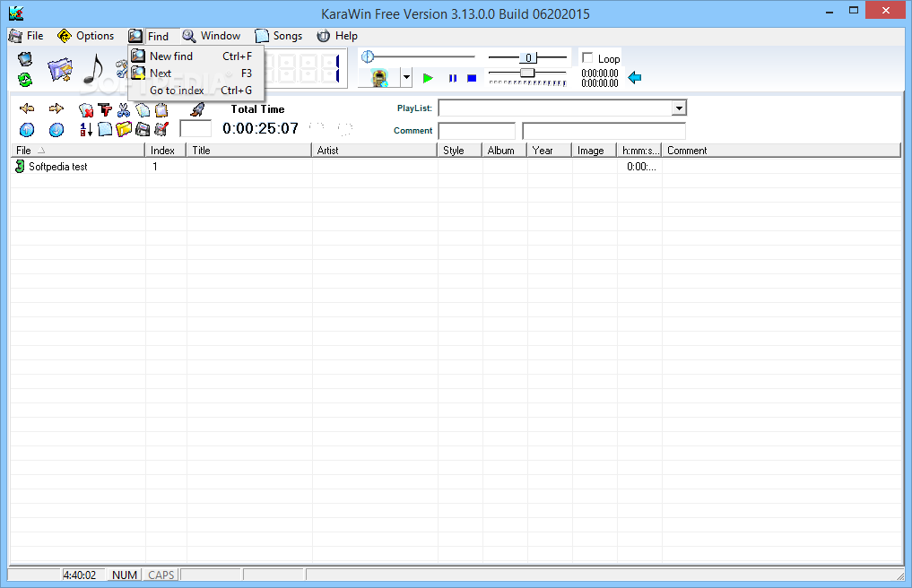Sort list by Album column header
The width and height of the screenshot is (912, 588).
[504, 150]
